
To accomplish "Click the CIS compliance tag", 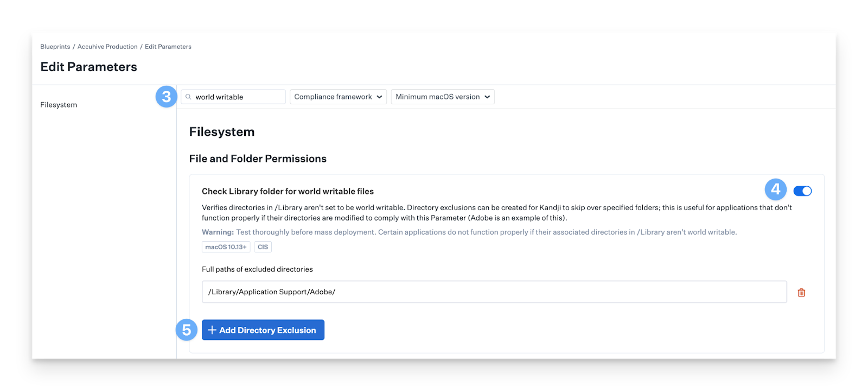I will coord(263,247).
